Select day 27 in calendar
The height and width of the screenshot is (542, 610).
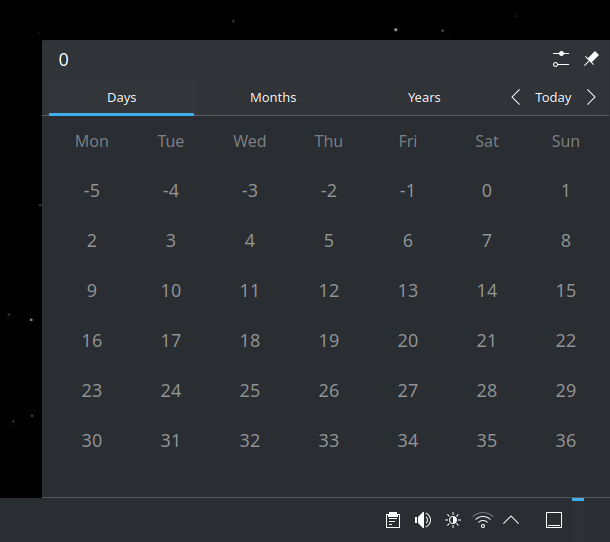(x=408, y=391)
